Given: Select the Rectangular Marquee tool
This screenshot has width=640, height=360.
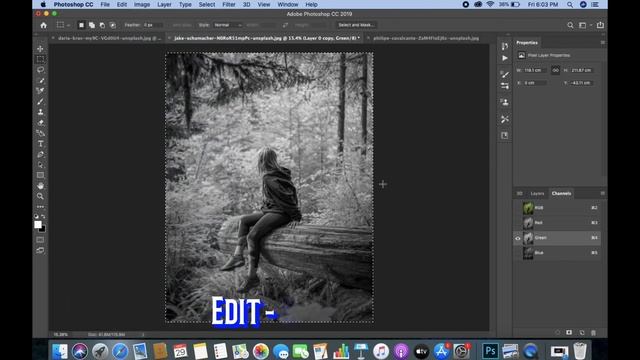Looking at the screenshot, I should coord(40,59).
